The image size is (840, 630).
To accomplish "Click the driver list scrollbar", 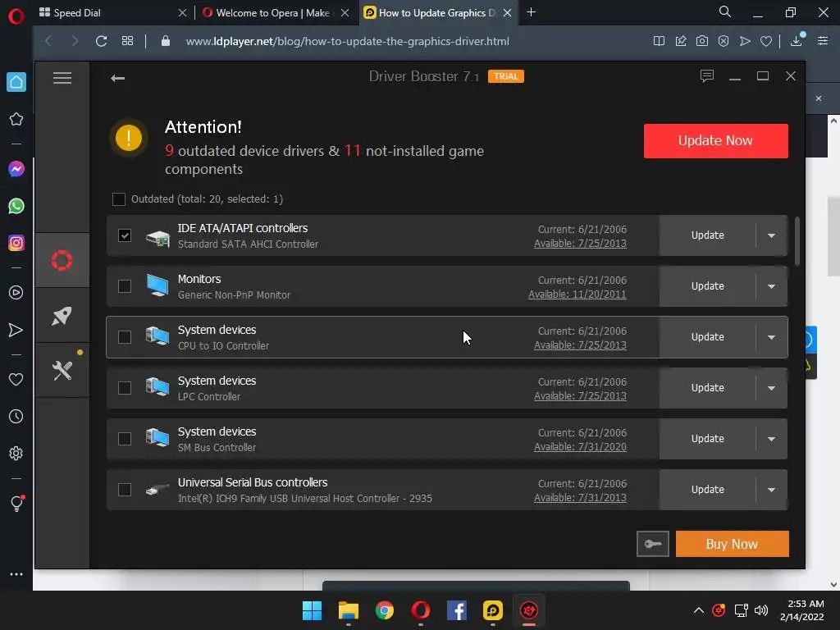I will point(797,240).
